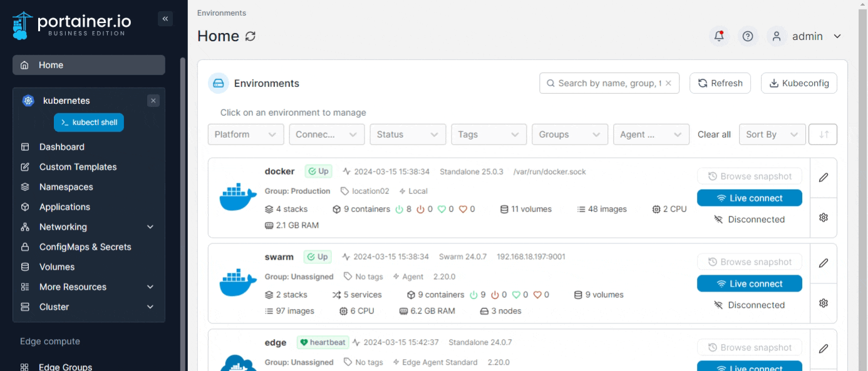868x371 pixels.
Task: Collapse the sidebar with double-chevron icon
Action: pos(165,19)
